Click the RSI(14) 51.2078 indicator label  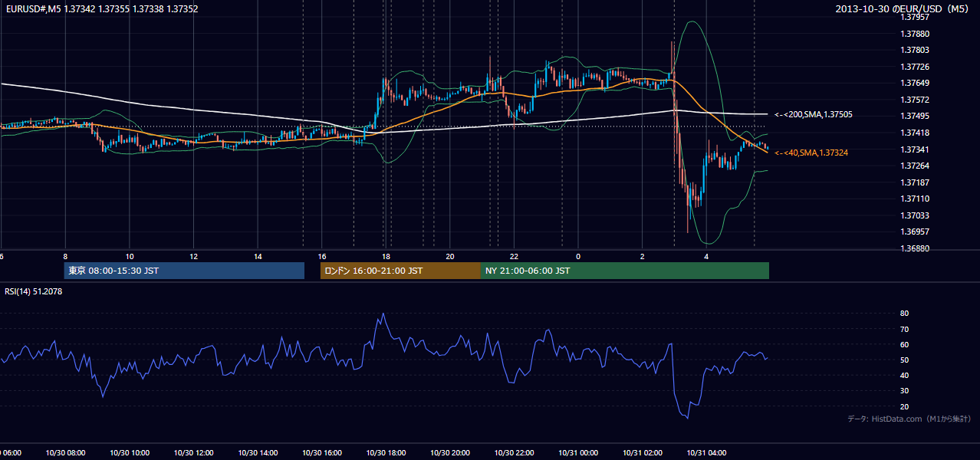[34, 291]
